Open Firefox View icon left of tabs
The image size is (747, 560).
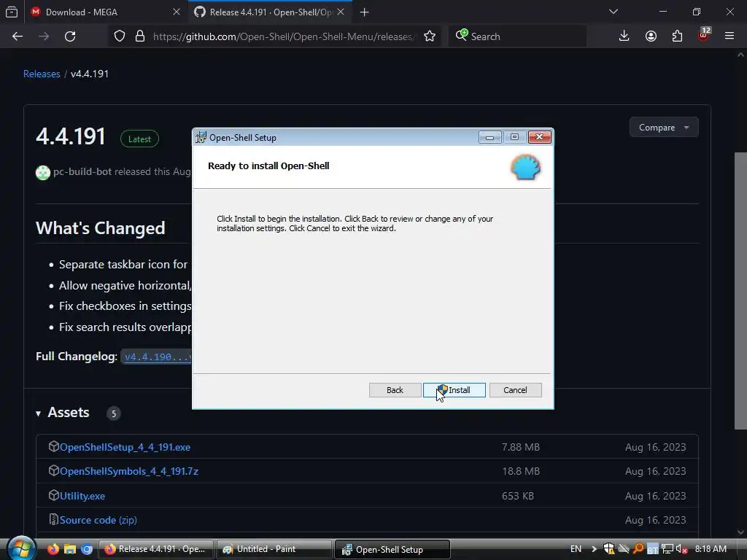point(12,12)
